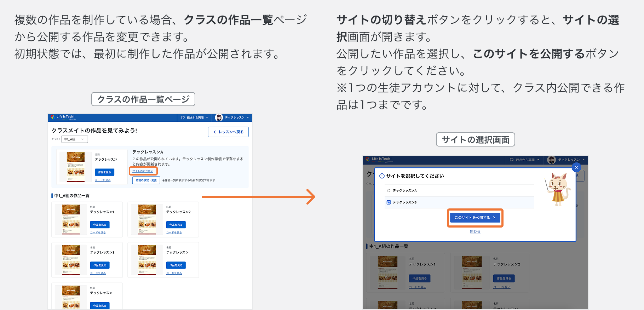This screenshot has width=644, height=310.
Task: Click dimmed 作品を見る for テックレッスン2 behind dialog
Action: click(x=504, y=279)
